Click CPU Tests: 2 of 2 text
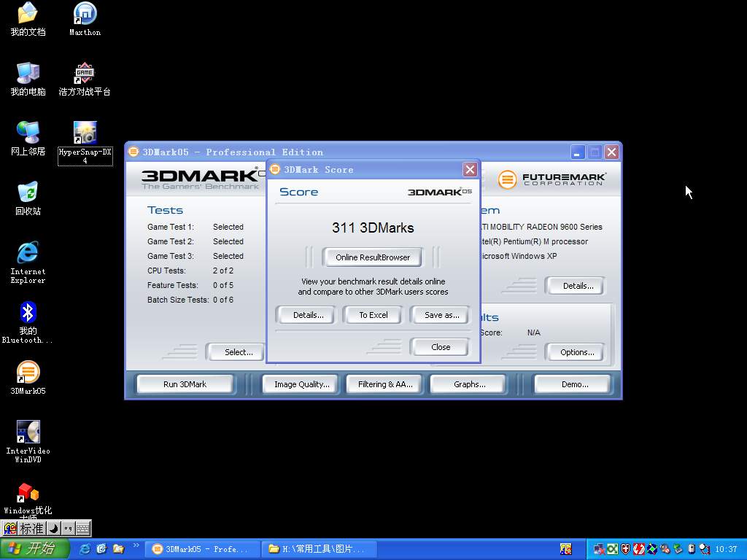Image resolution: width=747 pixels, height=560 pixels. pyautogui.click(x=190, y=271)
